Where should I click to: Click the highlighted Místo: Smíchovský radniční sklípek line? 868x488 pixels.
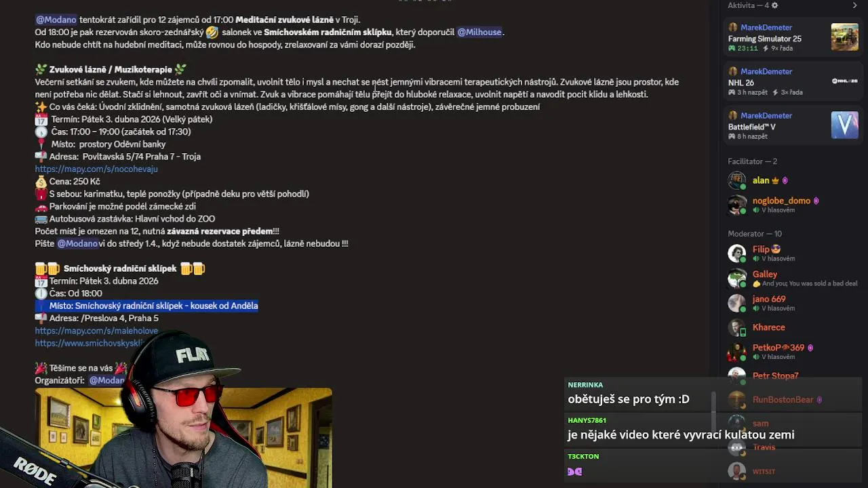147,306
